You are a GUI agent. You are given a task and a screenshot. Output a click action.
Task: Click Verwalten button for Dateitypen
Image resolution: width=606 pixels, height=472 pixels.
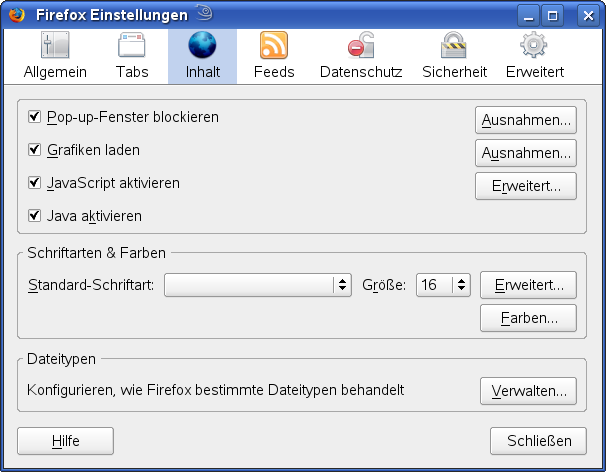[x=528, y=391]
